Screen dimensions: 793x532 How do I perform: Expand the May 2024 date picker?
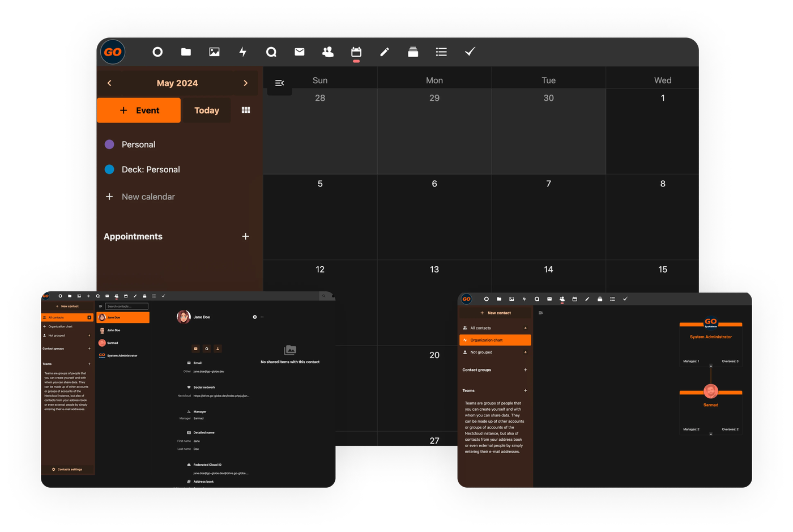point(177,83)
